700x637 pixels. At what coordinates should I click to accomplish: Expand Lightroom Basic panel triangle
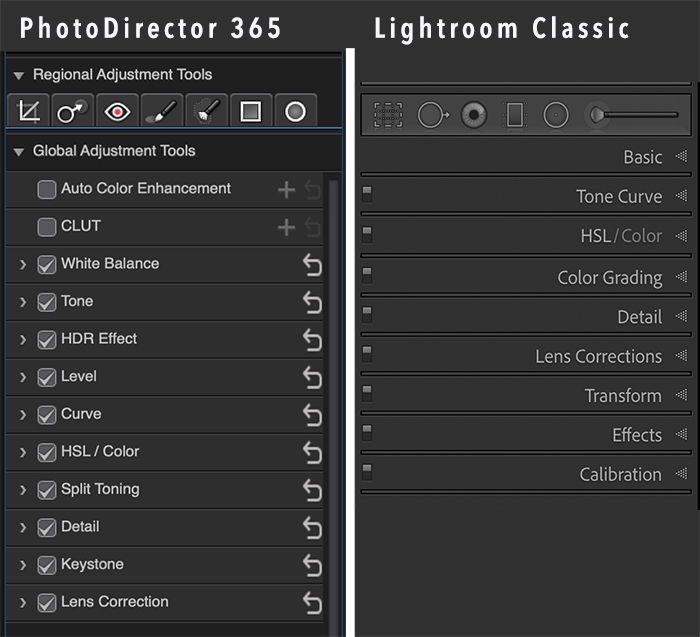pos(681,156)
